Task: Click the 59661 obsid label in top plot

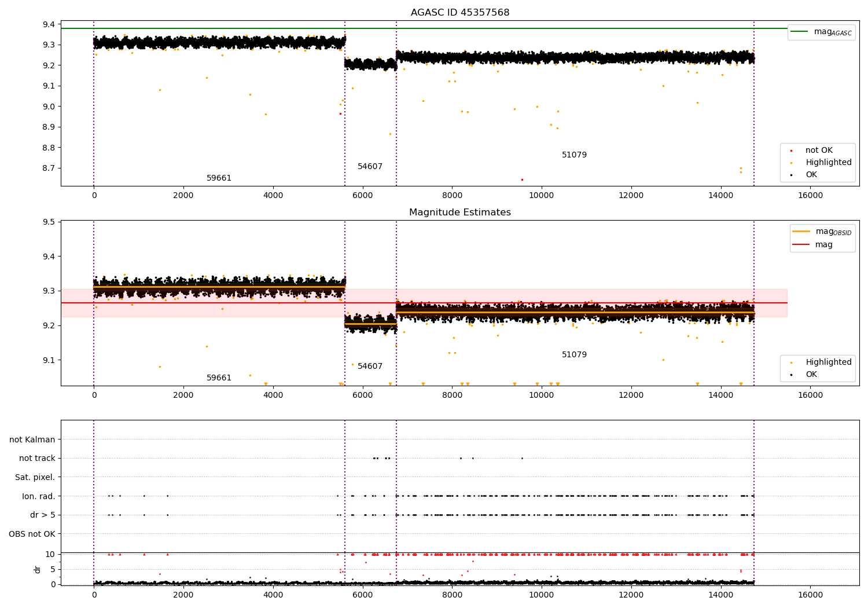Action: [x=219, y=178]
